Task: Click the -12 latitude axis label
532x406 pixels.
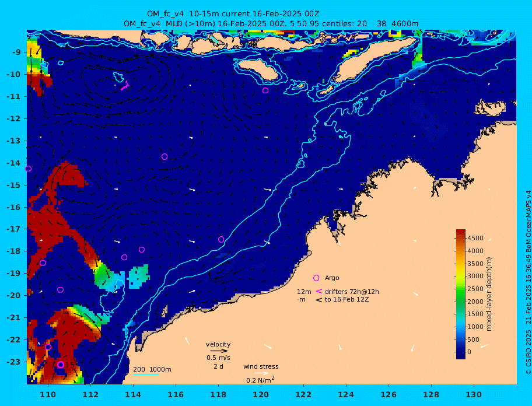Action: 13,119
